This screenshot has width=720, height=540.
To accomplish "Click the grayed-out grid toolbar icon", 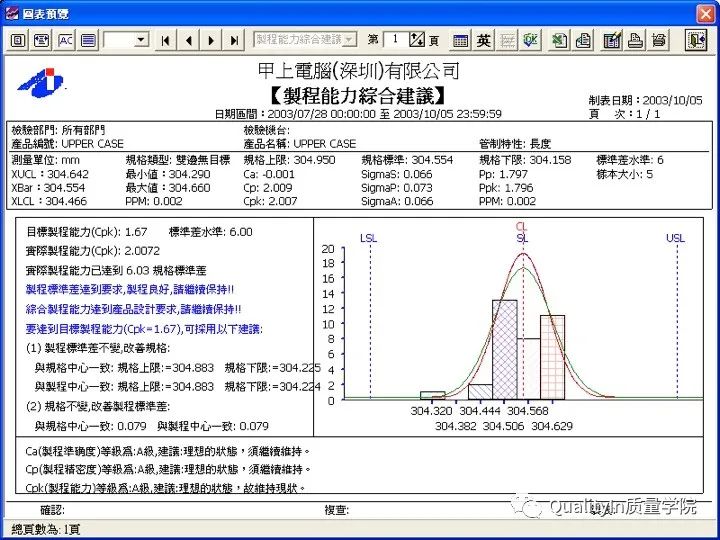I will tap(507, 40).
